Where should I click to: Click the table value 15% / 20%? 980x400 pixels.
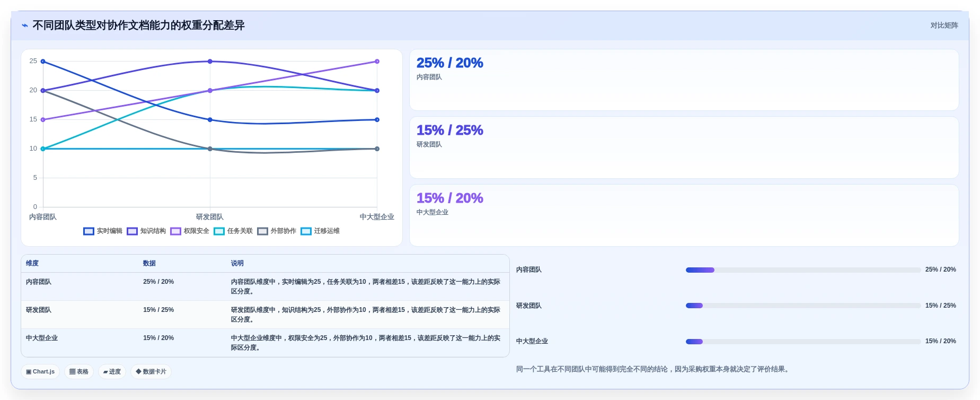[x=158, y=338]
